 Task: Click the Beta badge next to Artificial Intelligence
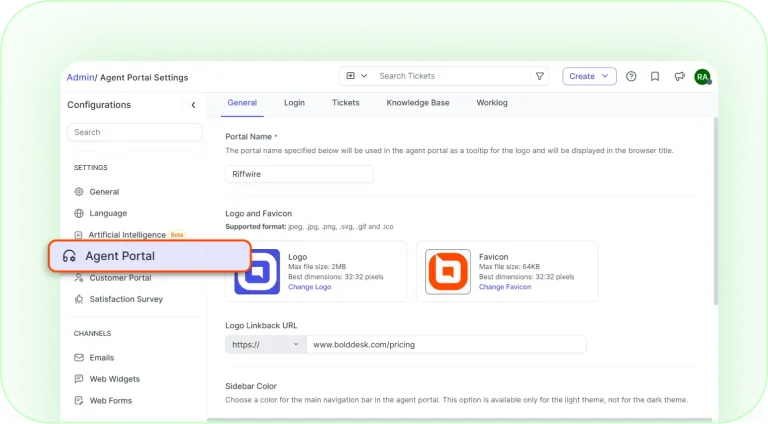coord(177,235)
